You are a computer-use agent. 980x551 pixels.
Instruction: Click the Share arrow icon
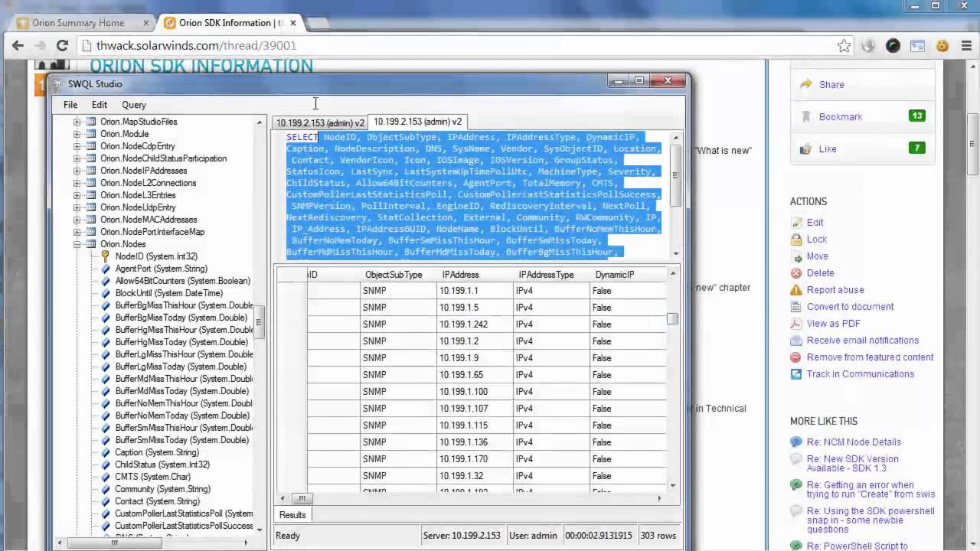[x=805, y=84]
